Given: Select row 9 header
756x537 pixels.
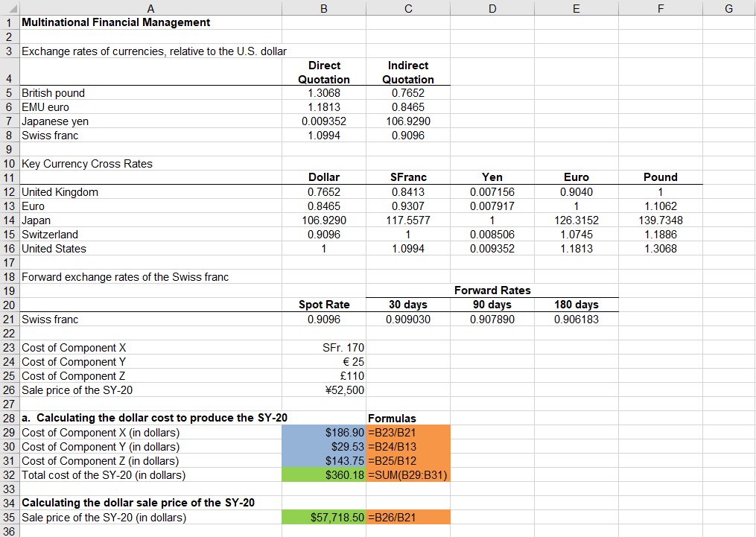Looking at the screenshot, I should coord(10,150).
